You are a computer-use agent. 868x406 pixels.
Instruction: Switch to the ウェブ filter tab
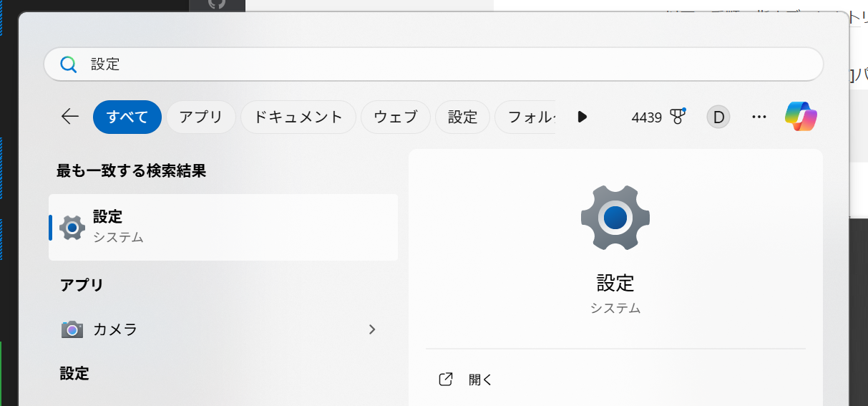click(396, 117)
